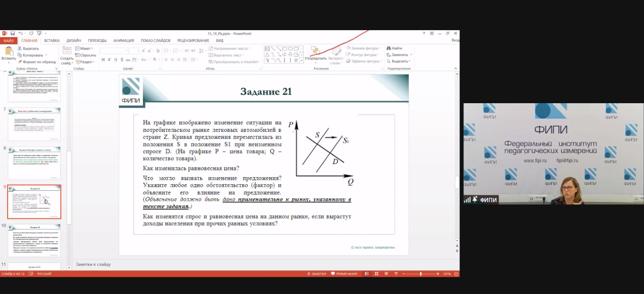Switch to slide sorter view icon
This screenshot has width=644, height=294.
(377, 274)
